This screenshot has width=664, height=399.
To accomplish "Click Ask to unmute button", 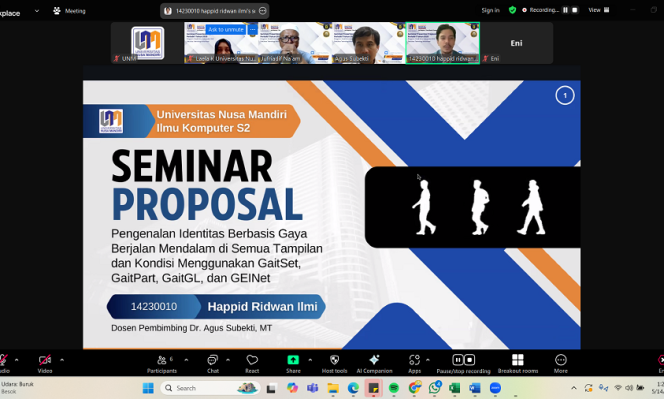I will coord(226,29).
